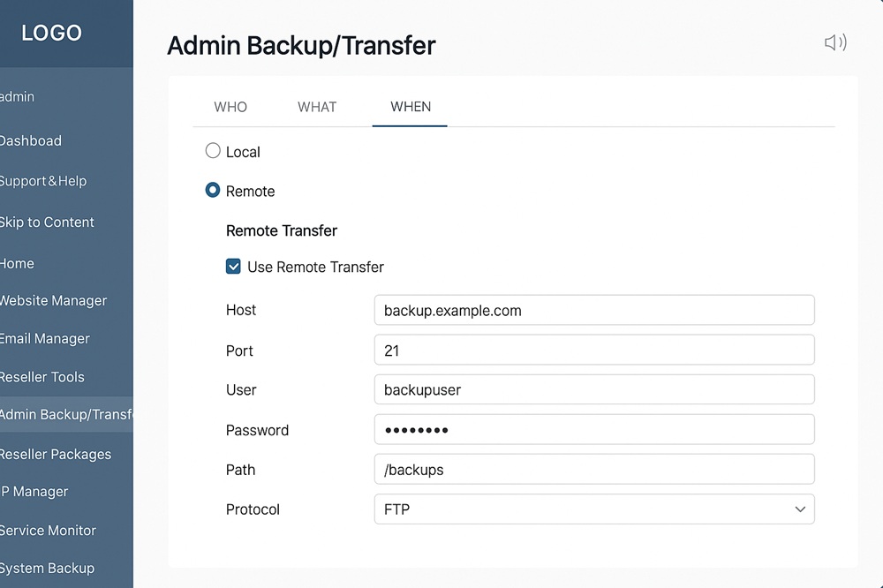Click the LOGO in the sidebar header

[x=51, y=34]
